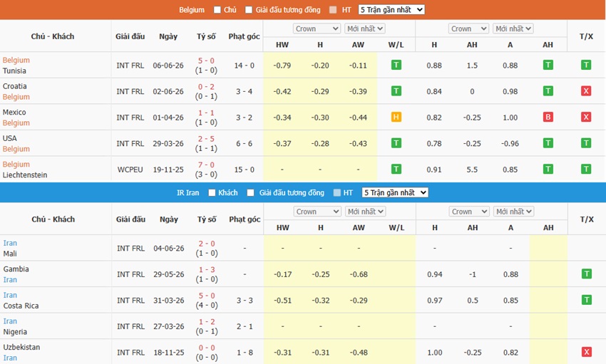Click the 1 - 3 score of Gambia vs Iran
The image size is (606, 364).
pyautogui.click(x=207, y=269)
